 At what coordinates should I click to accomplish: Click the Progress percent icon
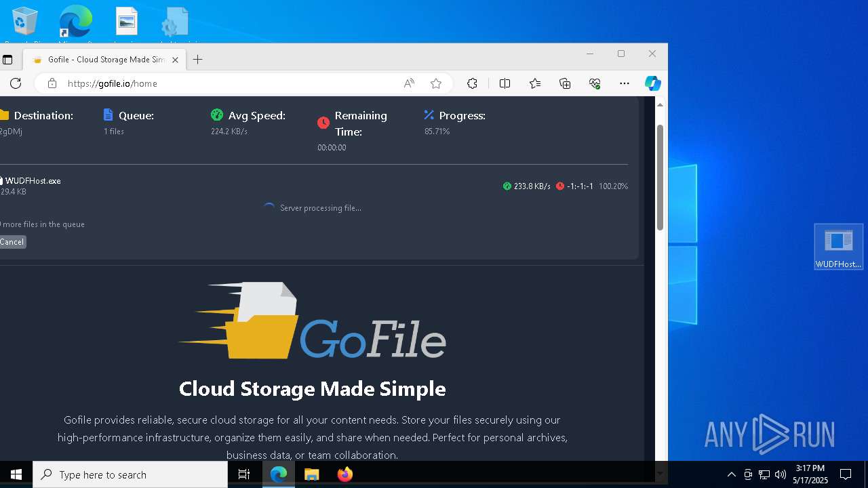tap(429, 115)
